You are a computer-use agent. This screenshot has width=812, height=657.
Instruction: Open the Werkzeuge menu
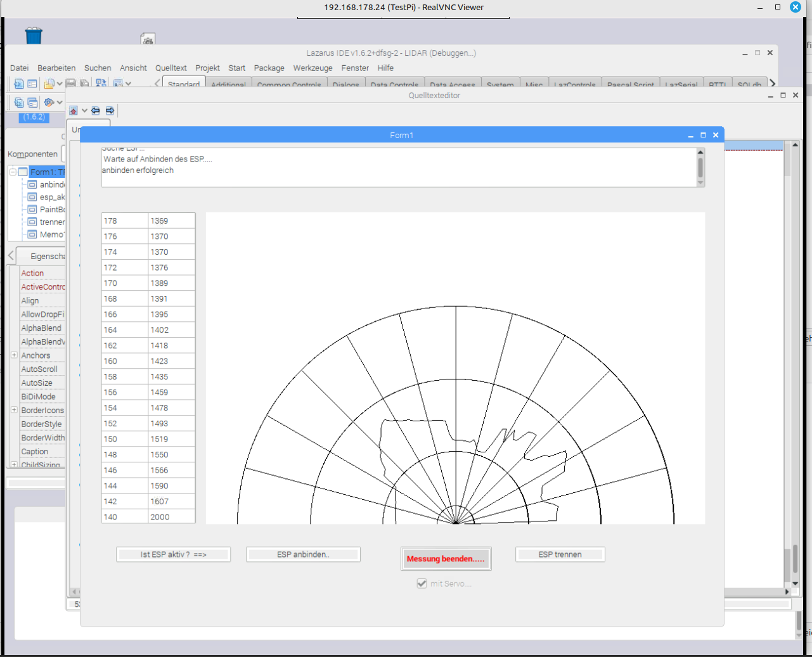pos(313,68)
